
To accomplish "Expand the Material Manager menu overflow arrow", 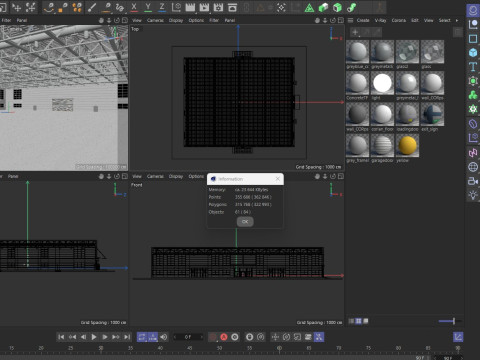I will pos(457,20).
